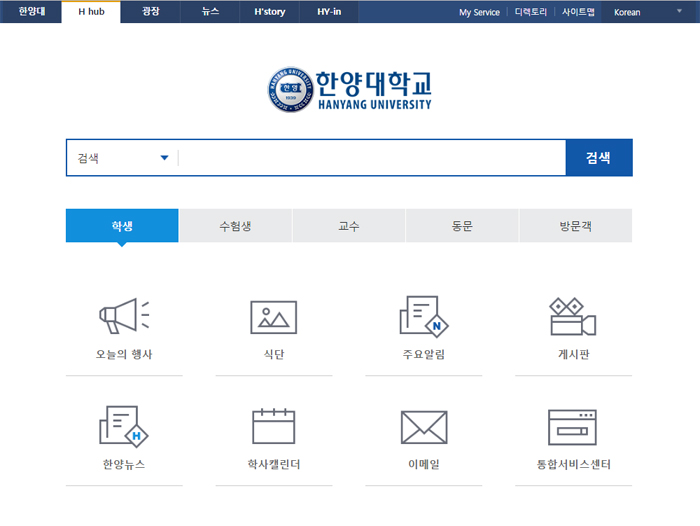
Task: Click the 한양뉴스 label
Action: tap(124, 464)
